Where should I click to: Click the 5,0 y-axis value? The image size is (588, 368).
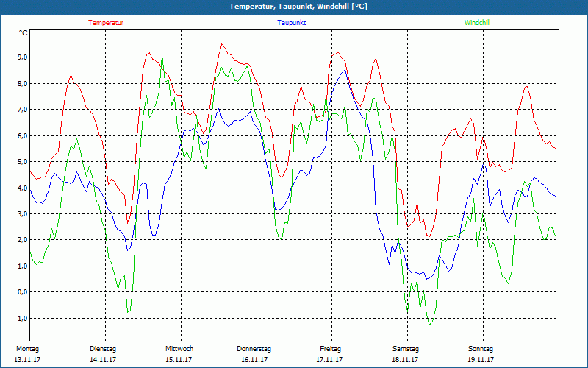(23, 161)
